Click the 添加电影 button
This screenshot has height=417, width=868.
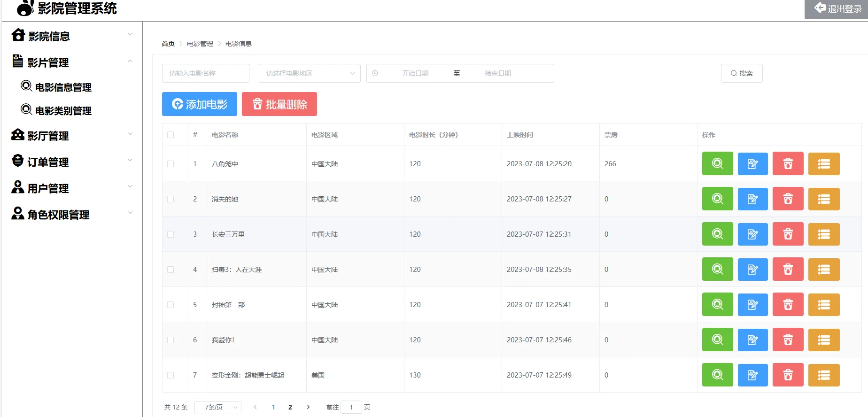200,104
